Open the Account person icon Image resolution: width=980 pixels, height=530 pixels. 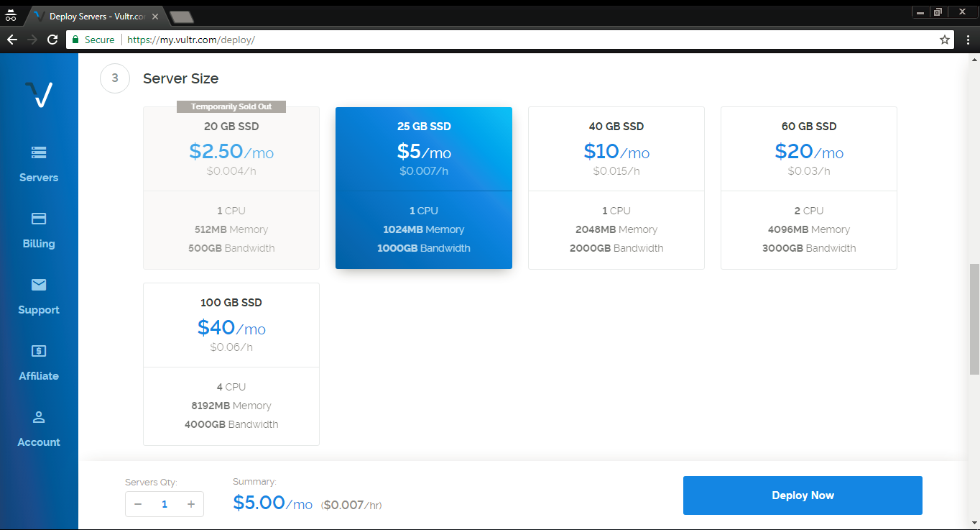39,417
